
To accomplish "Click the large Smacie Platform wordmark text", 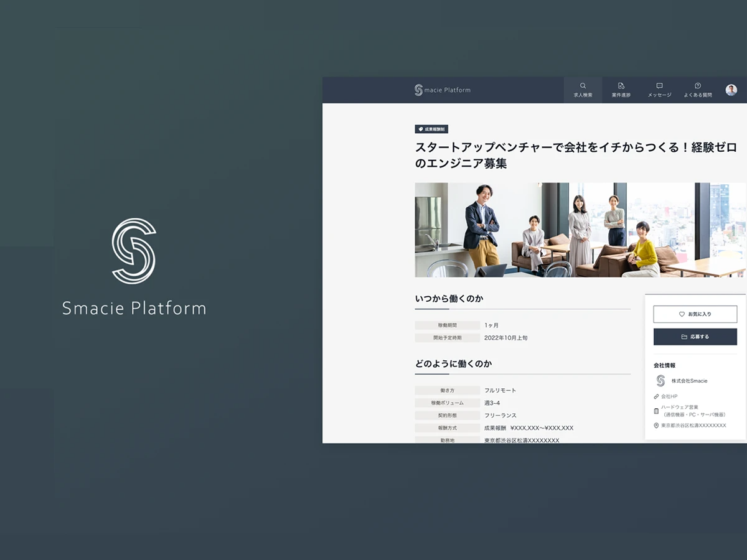I will pyautogui.click(x=134, y=308).
